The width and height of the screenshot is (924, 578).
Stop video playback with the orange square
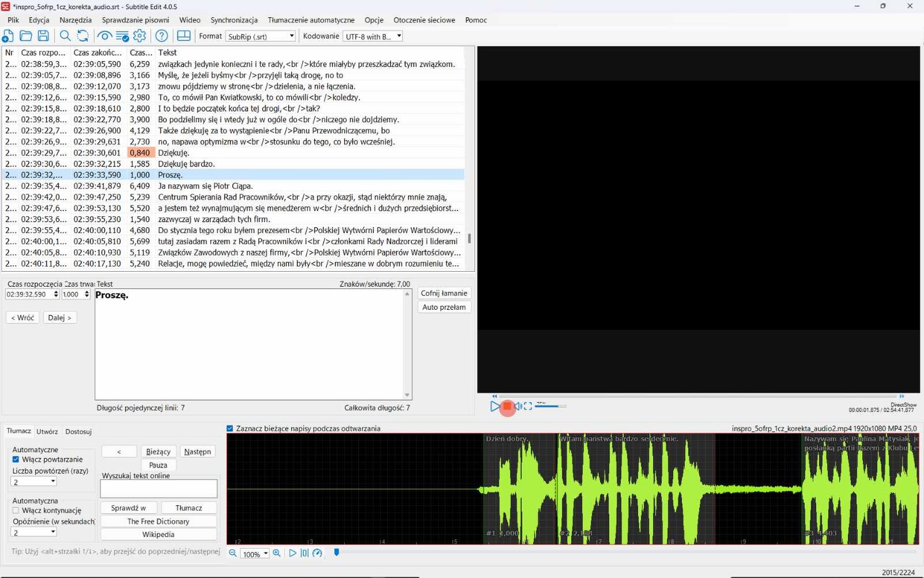pyautogui.click(x=507, y=406)
